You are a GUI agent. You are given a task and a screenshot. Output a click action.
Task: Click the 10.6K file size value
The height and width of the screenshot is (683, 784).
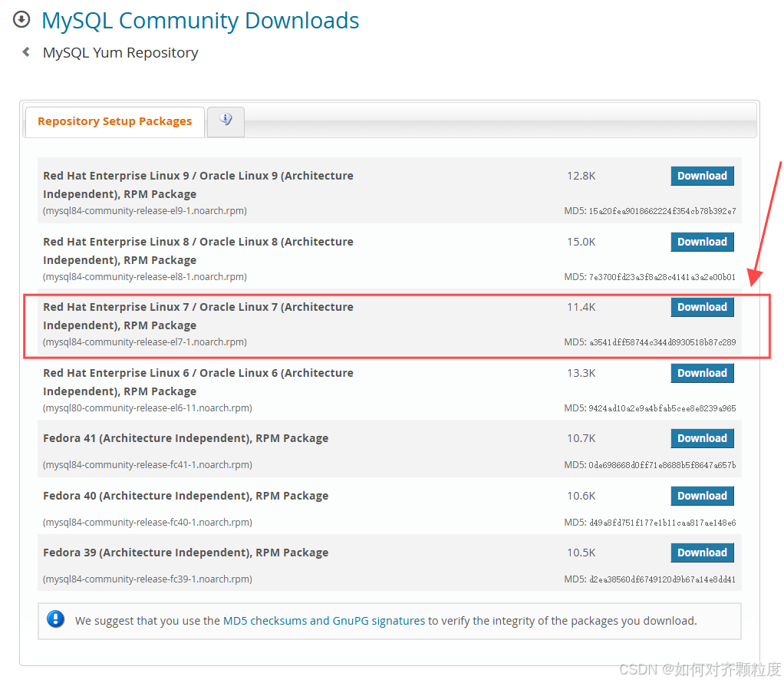(x=581, y=495)
